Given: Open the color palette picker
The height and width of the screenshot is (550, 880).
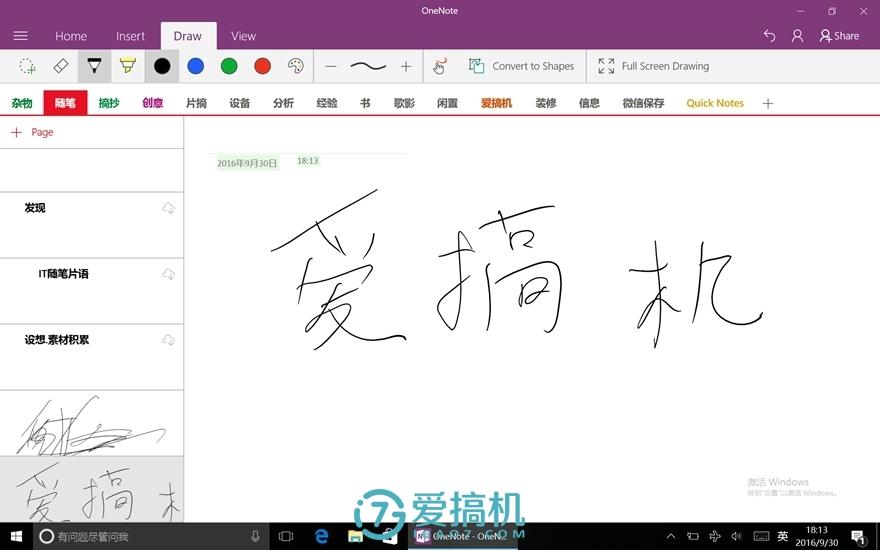Looking at the screenshot, I should point(296,66).
